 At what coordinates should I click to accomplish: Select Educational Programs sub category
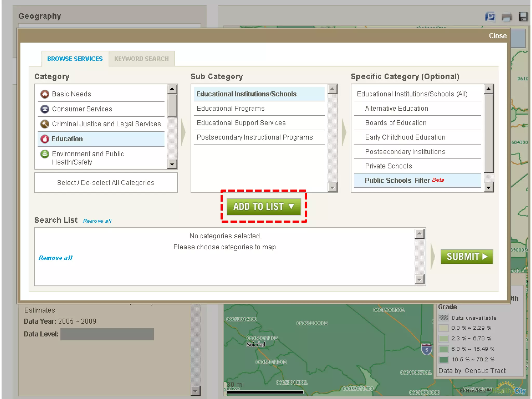coord(231,109)
